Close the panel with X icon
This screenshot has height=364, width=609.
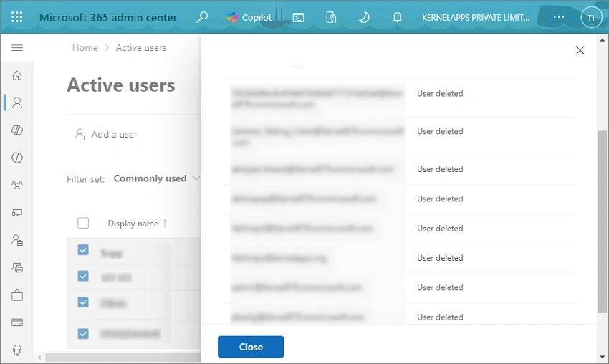pyautogui.click(x=580, y=50)
